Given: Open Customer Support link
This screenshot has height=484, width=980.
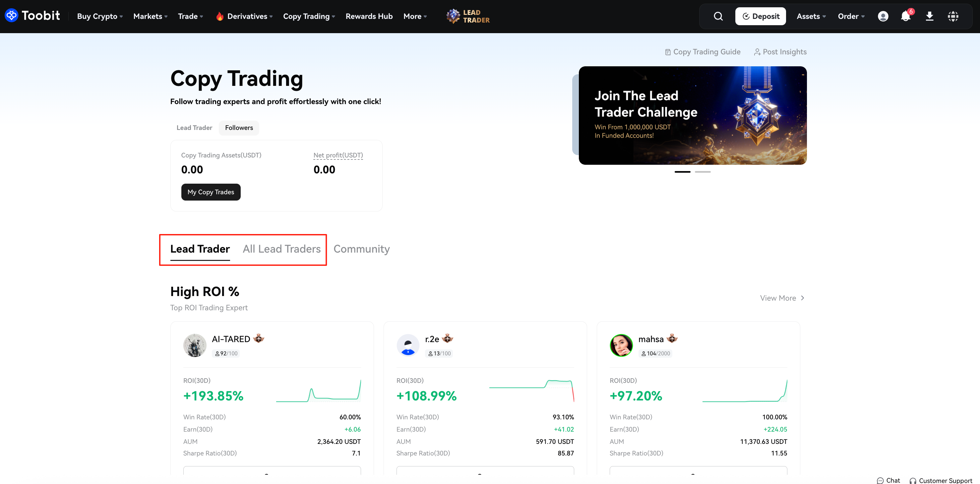Looking at the screenshot, I should click(x=941, y=481).
